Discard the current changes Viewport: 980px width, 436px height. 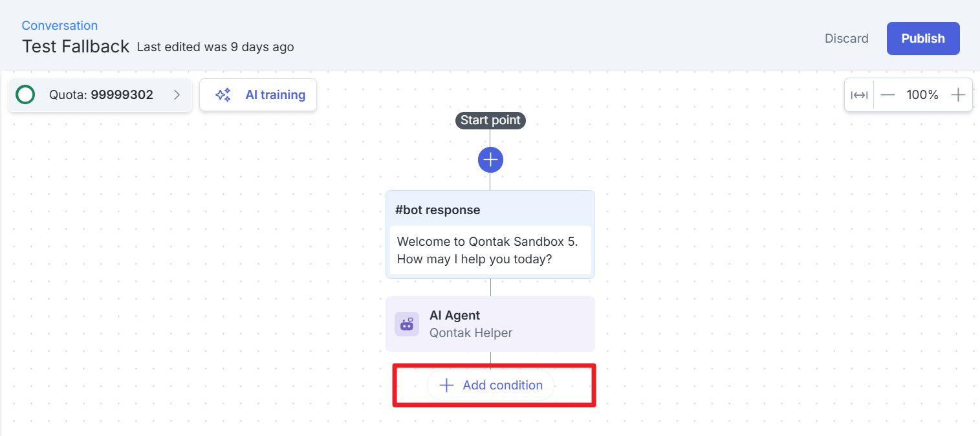846,39
